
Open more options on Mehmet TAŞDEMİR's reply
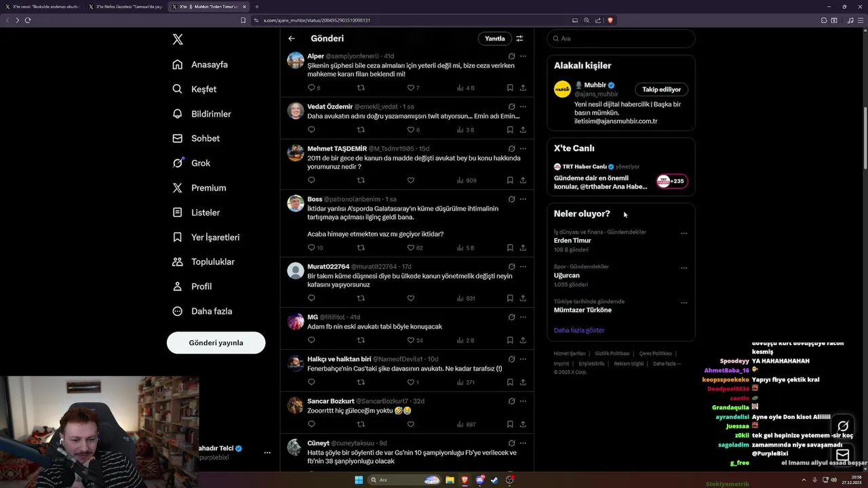[x=523, y=148]
